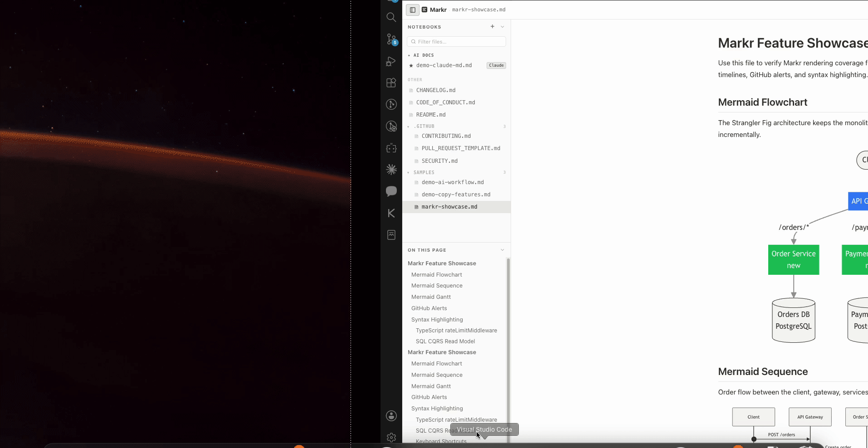Jump to first GitHub Alerts outline link
The image size is (868, 448).
click(x=429, y=308)
